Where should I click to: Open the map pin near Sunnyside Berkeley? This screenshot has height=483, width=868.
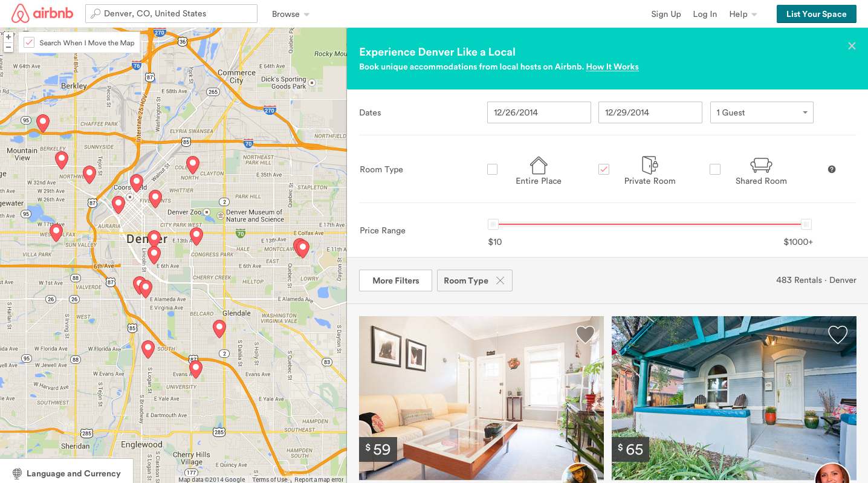62,160
